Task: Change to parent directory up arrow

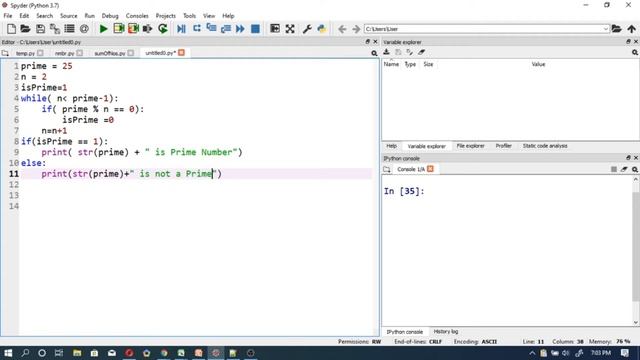Action: (x=631, y=29)
